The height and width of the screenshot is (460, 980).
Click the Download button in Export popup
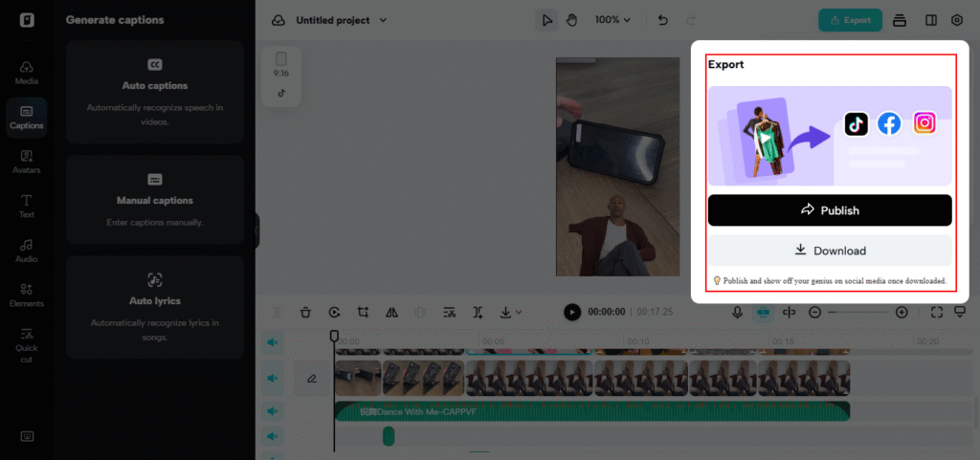[x=830, y=251]
